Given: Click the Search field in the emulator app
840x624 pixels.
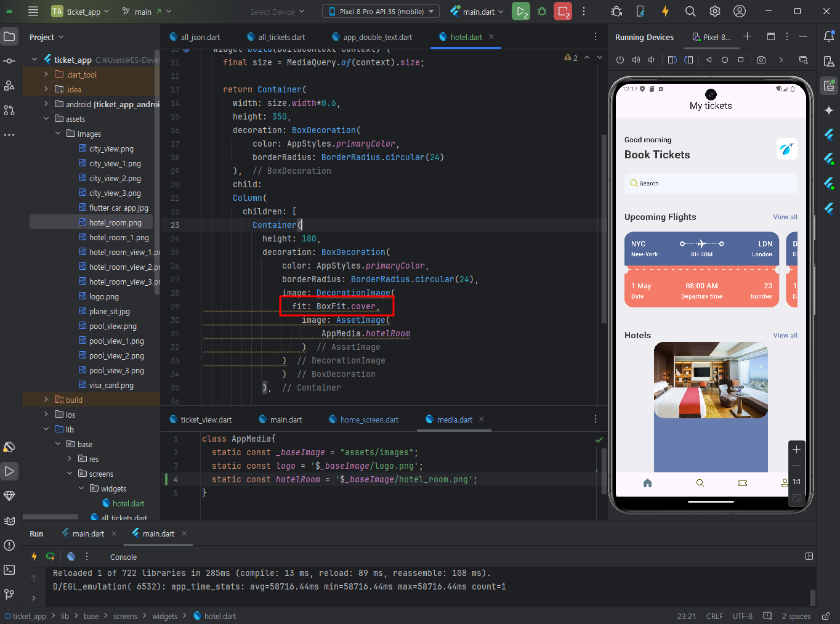Looking at the screenshot, I should 711,183.
